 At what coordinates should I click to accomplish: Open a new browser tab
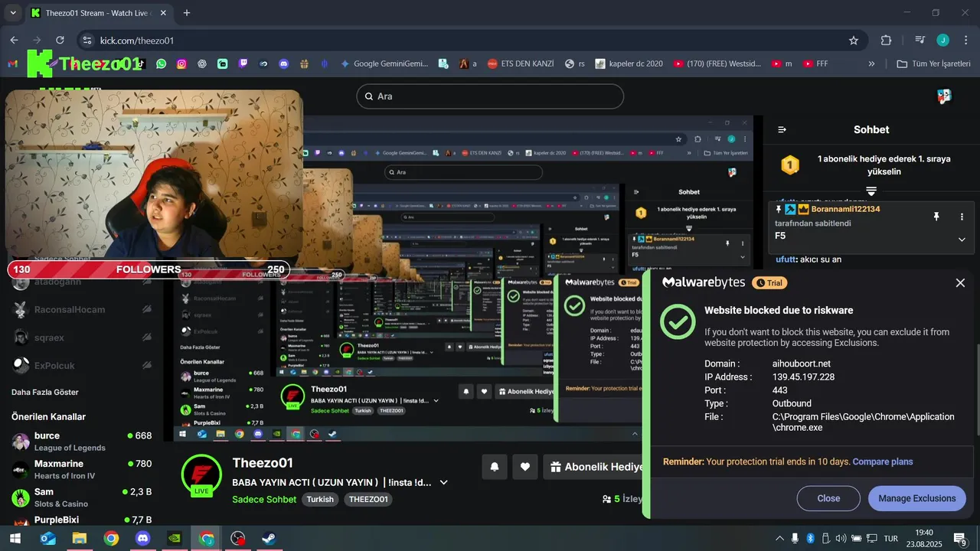coord(187,13)
